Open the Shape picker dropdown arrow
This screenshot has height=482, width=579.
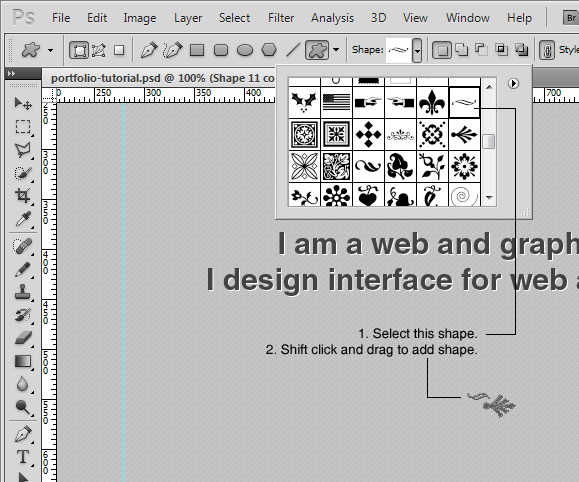[417, 50]
